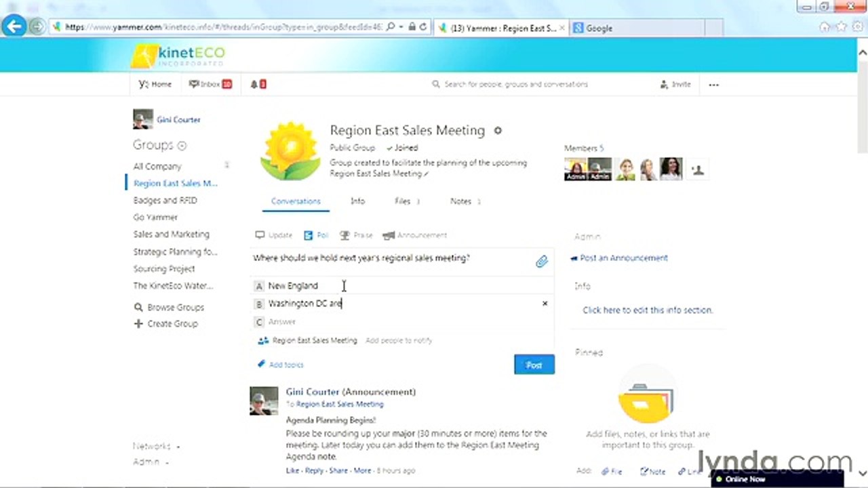Click the browser Forward arrow button
Viewport: 868px width, 488px height.
[37, 28]
